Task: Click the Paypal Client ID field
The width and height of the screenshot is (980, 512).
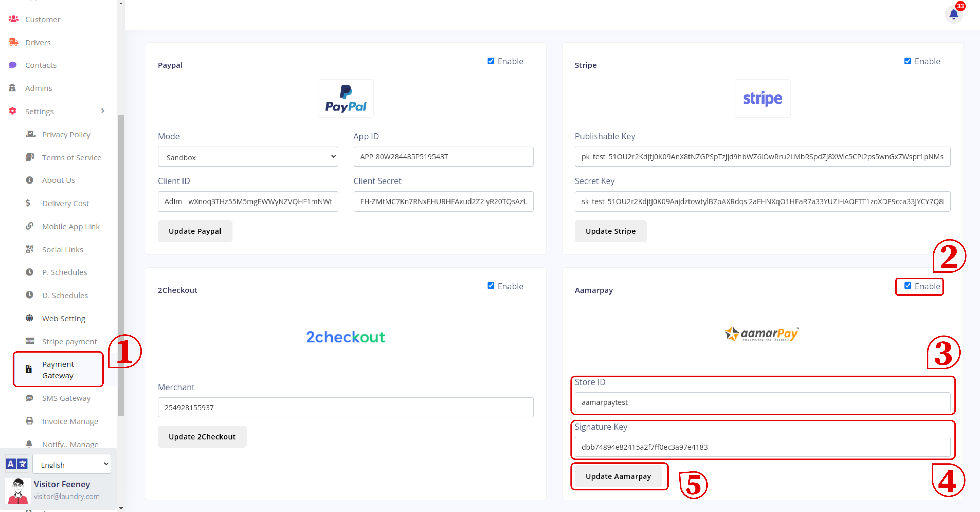Action: pyautogui.click(x=248, y=202)
